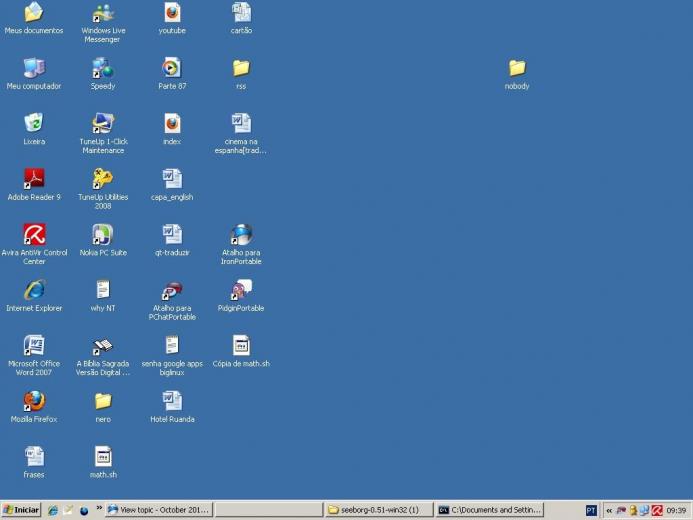Image resolution: width=693 pixels, height=520 pixels.
Task: Open the Meus documentos folder icon
Action: 34,12
